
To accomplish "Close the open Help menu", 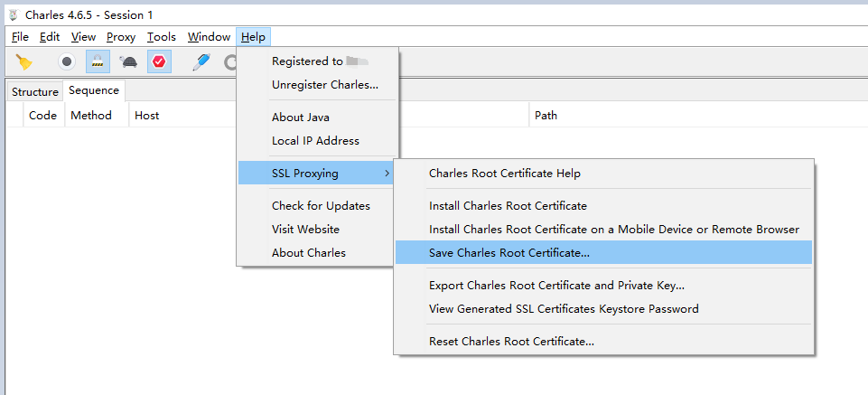I will click(253, 37).
